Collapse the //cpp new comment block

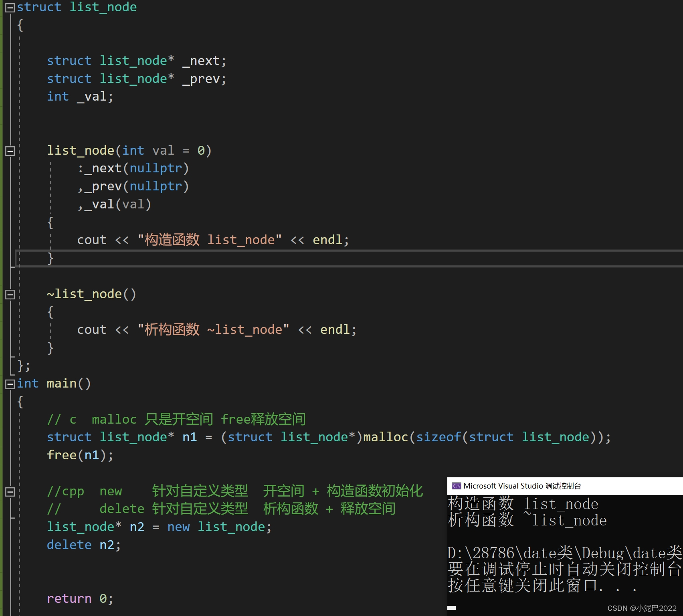[x=10, y=492]
